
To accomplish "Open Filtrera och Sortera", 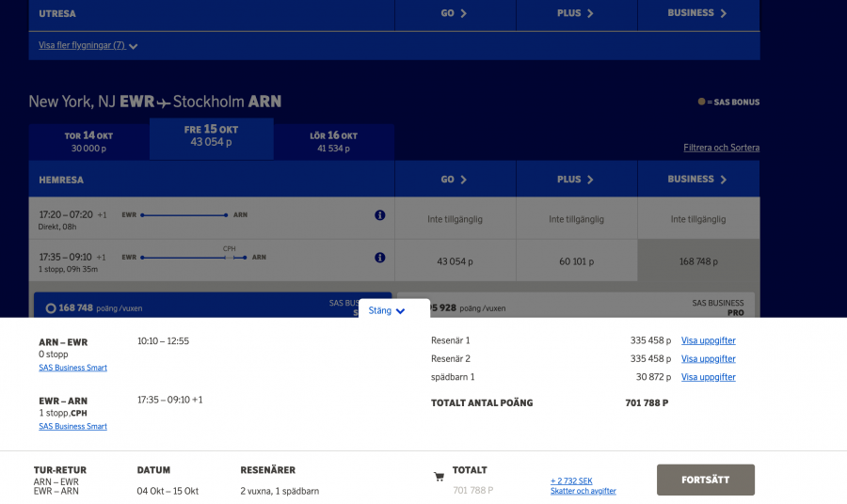I will [721, 148].
